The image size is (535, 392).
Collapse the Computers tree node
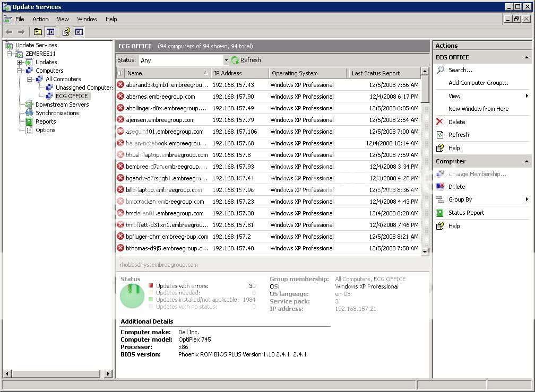tap(19, 70)
